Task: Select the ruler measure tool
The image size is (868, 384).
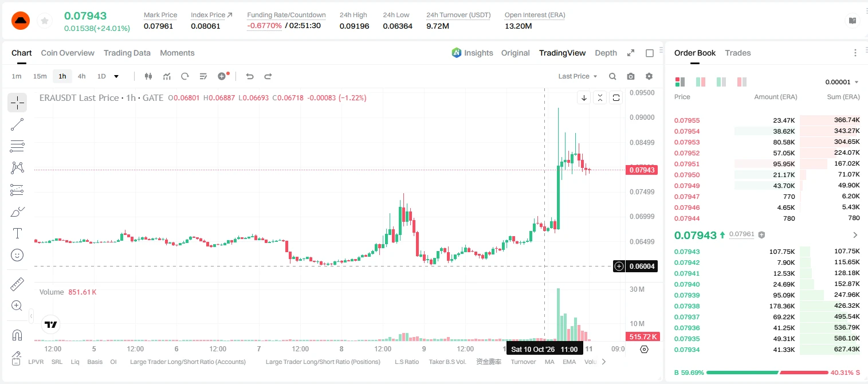Action: click(17, 284)
